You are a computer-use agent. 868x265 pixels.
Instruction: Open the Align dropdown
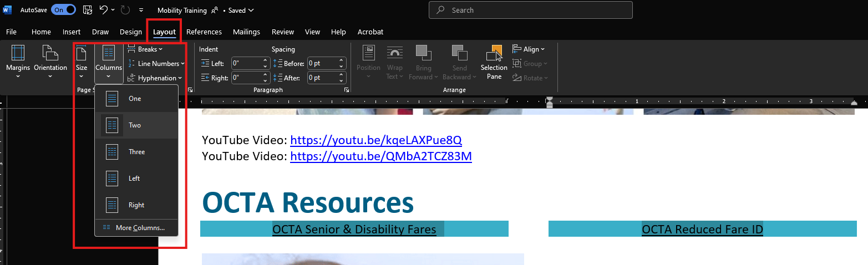(529, 49)
